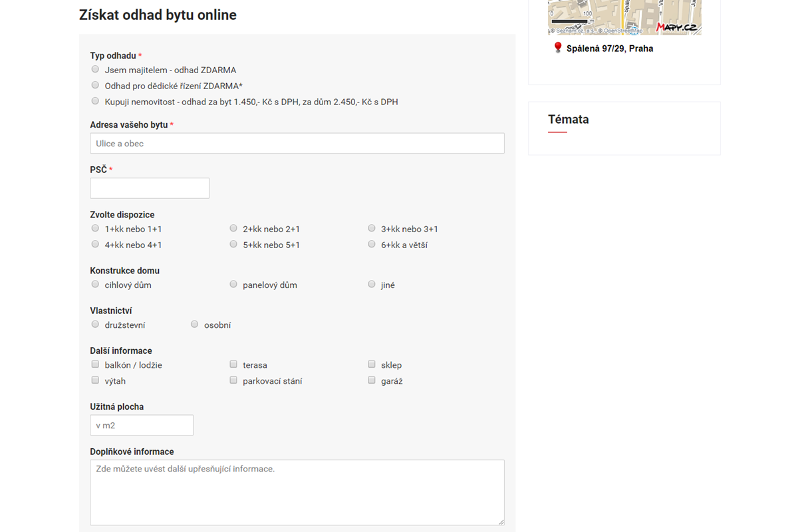Choose 6+kk a větší layout
The height and width of the screenshot is (532, 798).
click(x=372, y=244)
